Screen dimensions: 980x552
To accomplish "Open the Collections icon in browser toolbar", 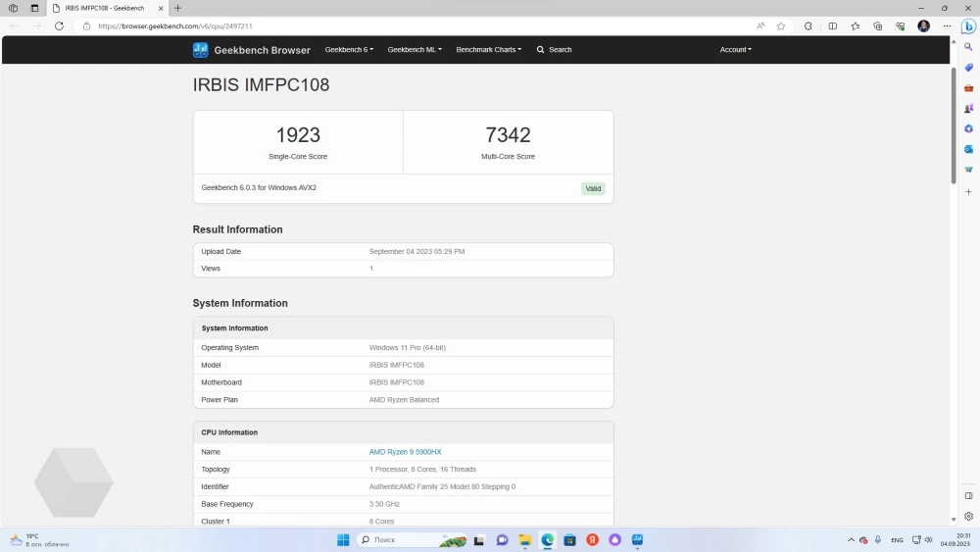I will 877,26.
